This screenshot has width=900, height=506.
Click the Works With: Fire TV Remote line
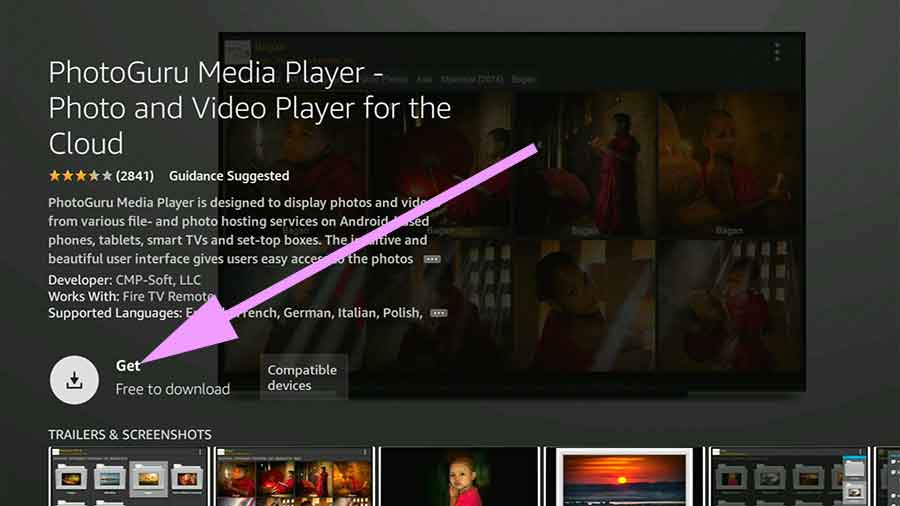coord(131,297)
